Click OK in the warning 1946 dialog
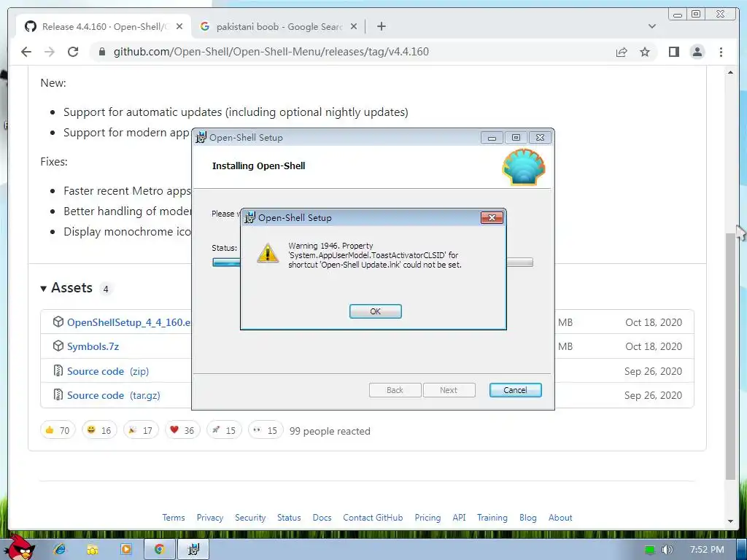 click(x=376, y=311)
